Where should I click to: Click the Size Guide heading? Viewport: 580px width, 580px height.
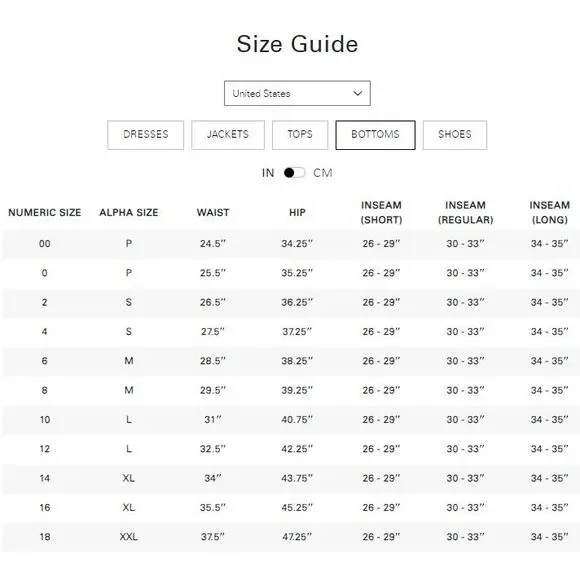click(297, 44)
